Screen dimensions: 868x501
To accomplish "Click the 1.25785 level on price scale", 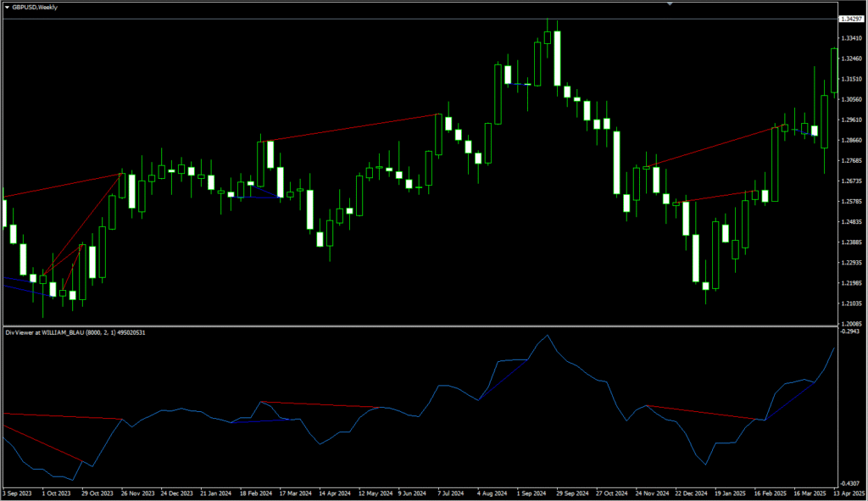I will tap(851, 202).
